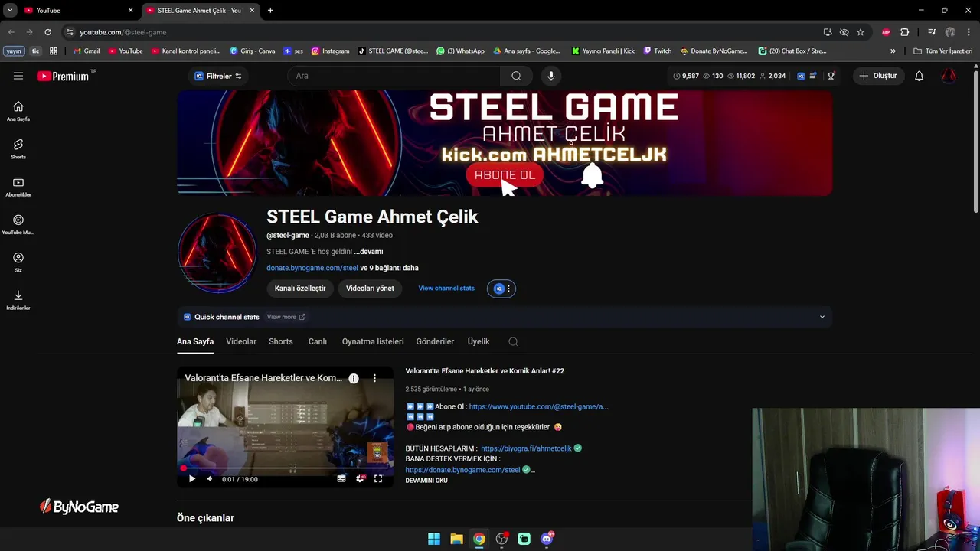Image resolution: width=980 pixels, height=551 pixels.
Task: Switch to the Videolar tab
Action: click(241, 341)
